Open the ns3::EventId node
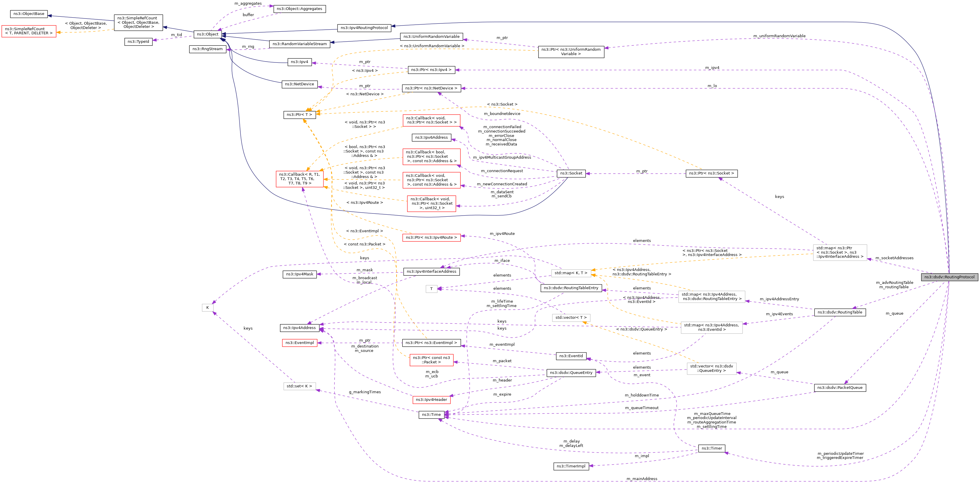 [571, 356]
